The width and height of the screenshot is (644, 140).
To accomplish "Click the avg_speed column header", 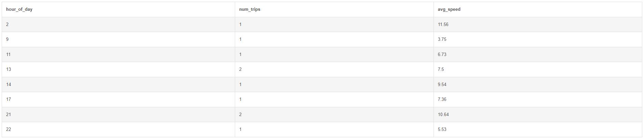I will pyautogui.click(x=449, y=9).
